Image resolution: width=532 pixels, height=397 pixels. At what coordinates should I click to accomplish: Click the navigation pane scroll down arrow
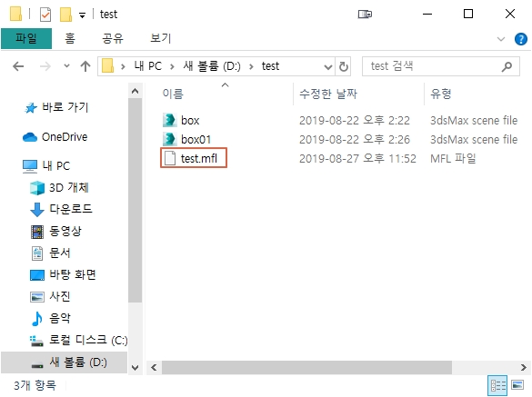pos(135,368)
